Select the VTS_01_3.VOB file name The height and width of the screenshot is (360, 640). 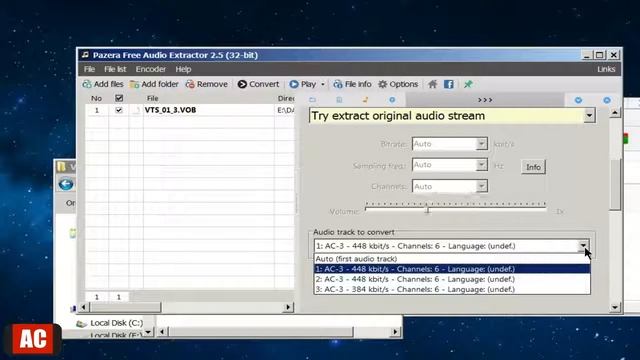coord(170,110)
